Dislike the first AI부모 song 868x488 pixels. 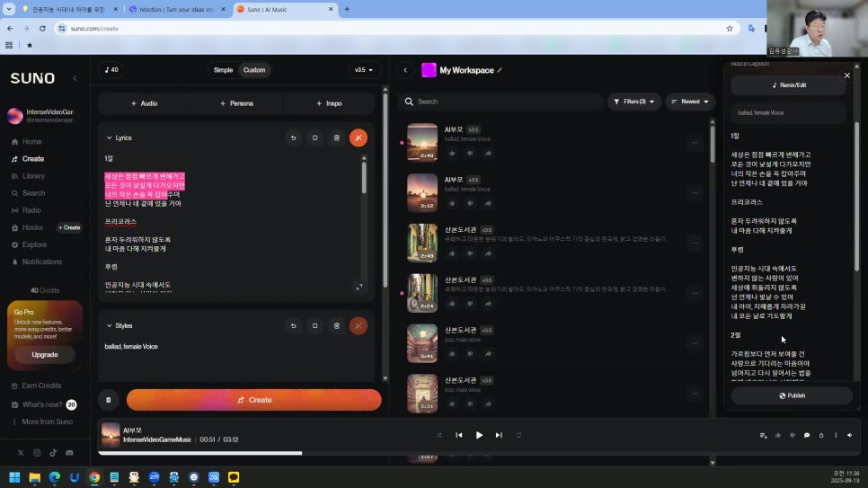point(470,154)
